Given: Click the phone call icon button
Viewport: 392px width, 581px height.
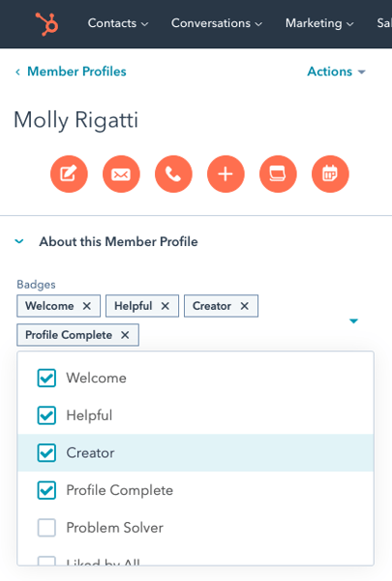Looking at the screenshot, I should pos(173,173).
